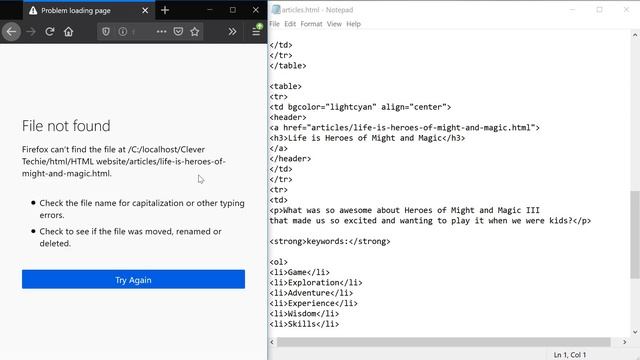This screenshot has width=640, height=360.
Task: Click the li Game line in Notepad
Action: [299, 272]
